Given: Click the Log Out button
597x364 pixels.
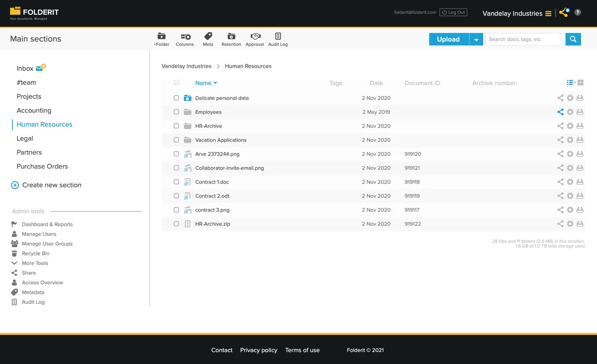Looking at the screenshot, I should [x=453, y=12].
